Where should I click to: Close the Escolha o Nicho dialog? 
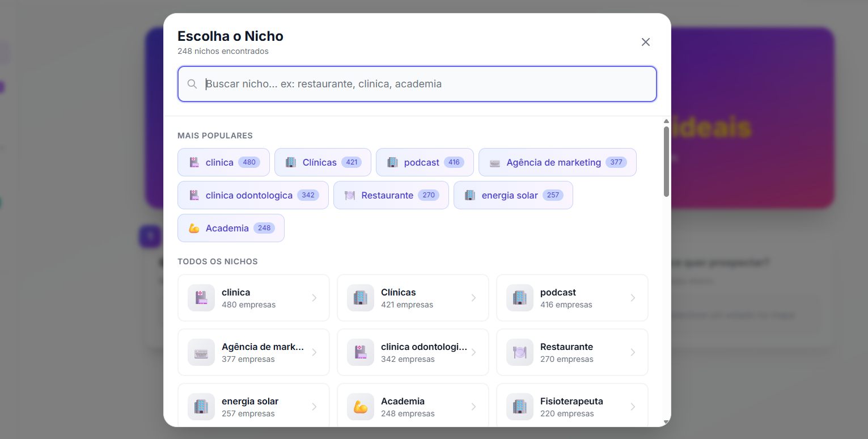pos(645,42)
